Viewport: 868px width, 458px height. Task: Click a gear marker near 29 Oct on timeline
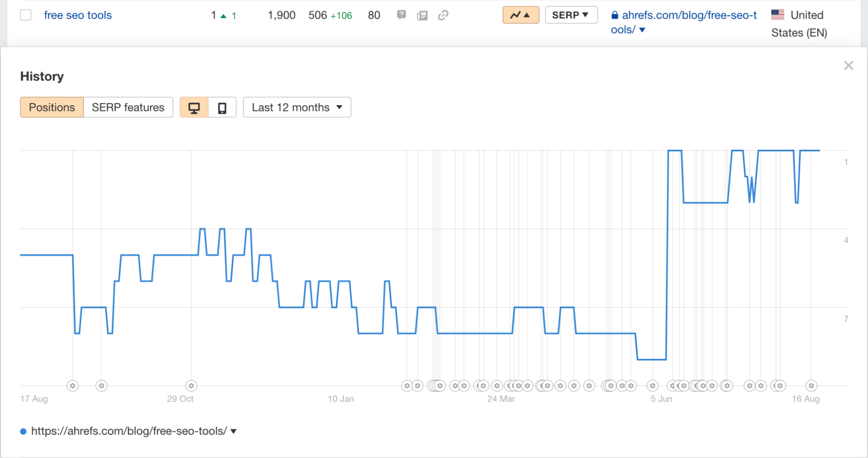[x=191, y=385]
